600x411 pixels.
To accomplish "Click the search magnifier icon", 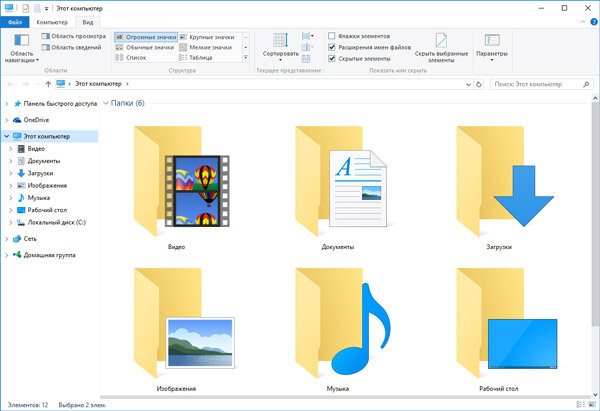I will pos(586,84).
